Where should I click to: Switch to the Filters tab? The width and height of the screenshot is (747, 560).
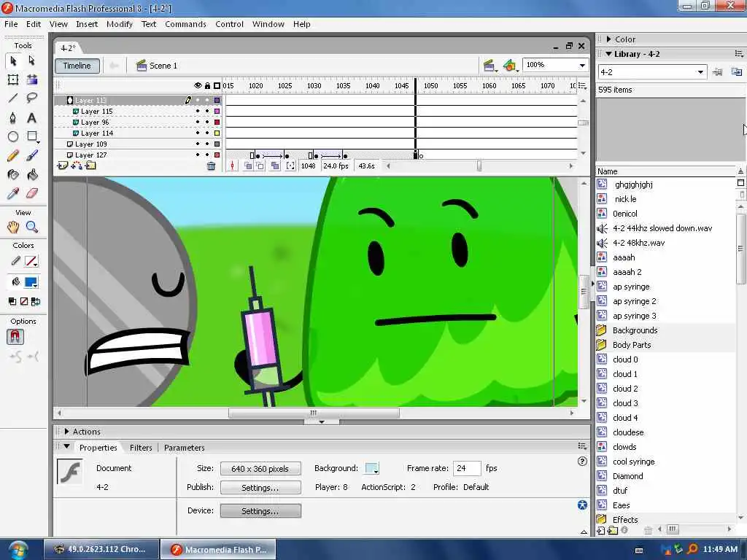(141, 448)
